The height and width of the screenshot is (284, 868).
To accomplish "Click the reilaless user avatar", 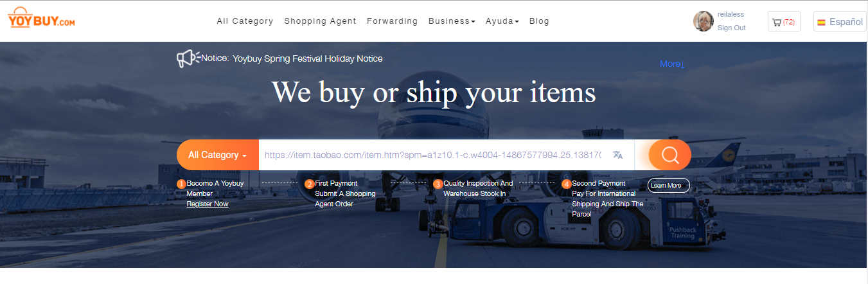I will [704, 21].
